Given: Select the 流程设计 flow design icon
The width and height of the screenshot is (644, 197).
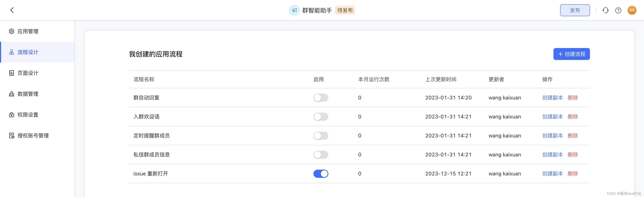Looking at the screenshot, I should coord(11,52).
